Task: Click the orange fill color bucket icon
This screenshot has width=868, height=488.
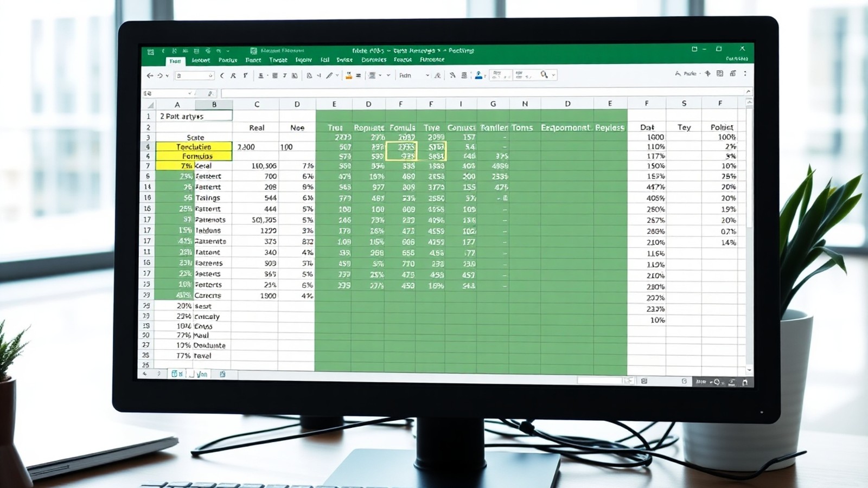Action: [x=349, y=76]
